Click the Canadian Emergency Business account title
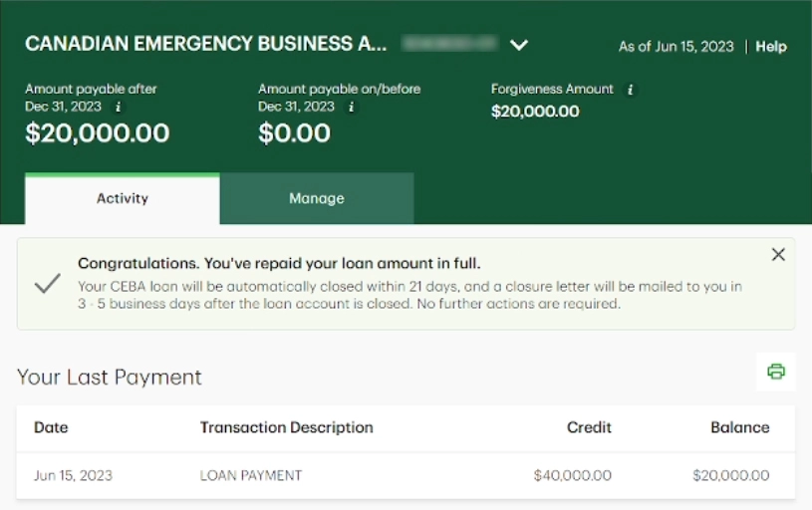Screen dimensions: 812x510 point(205,44)
